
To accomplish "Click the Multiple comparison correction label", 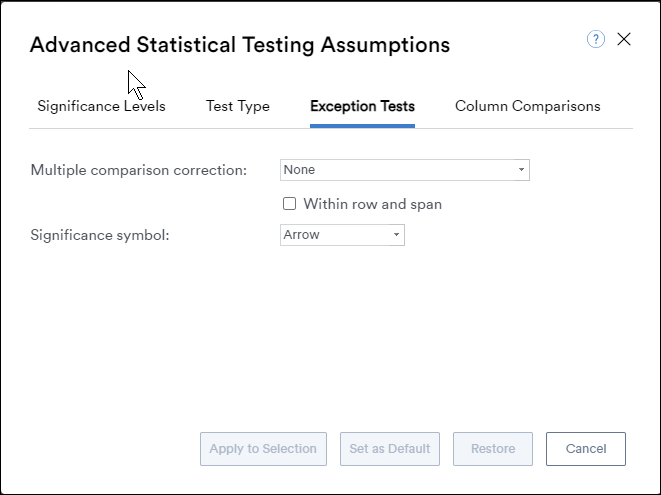I will click(139, 170).
